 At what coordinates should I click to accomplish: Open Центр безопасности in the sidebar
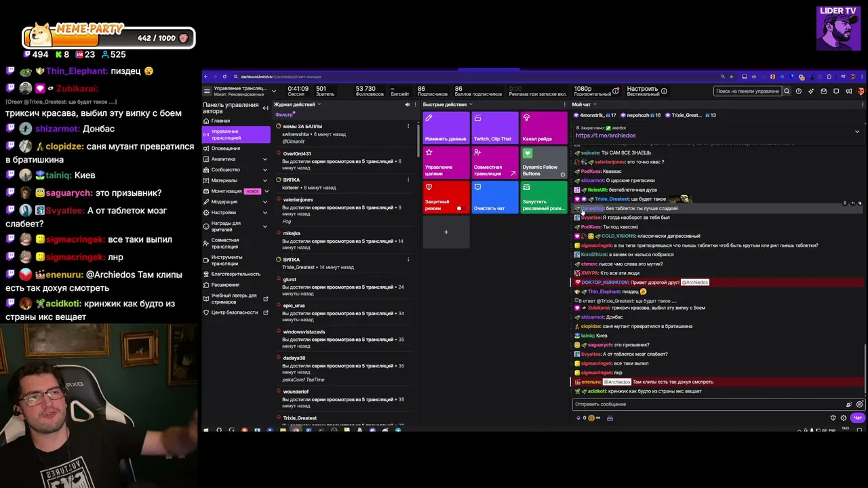[235, 312]
